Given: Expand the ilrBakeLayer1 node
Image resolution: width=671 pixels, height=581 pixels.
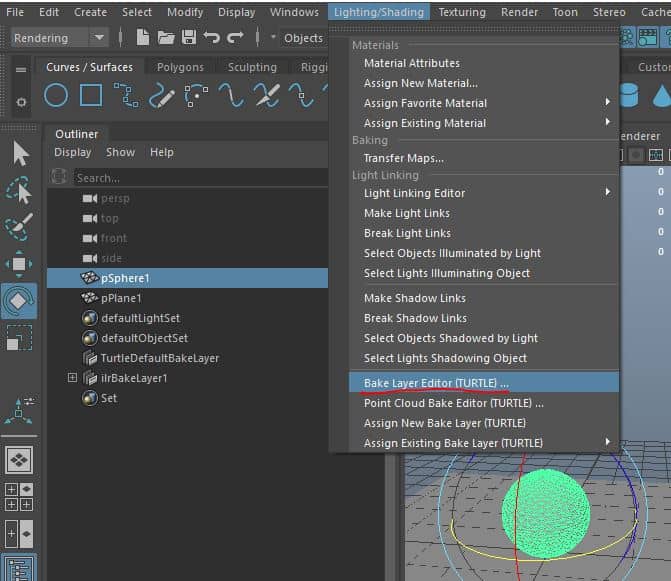Looking at the screenshot, I should (72, 378).
